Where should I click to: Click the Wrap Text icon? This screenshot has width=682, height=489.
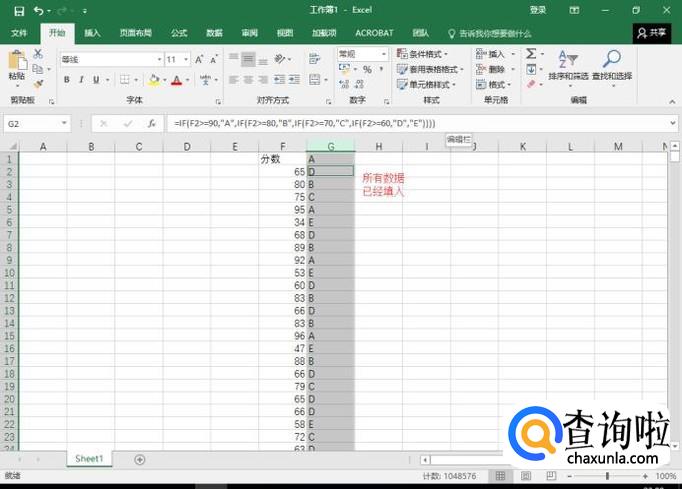pos(314,58)
